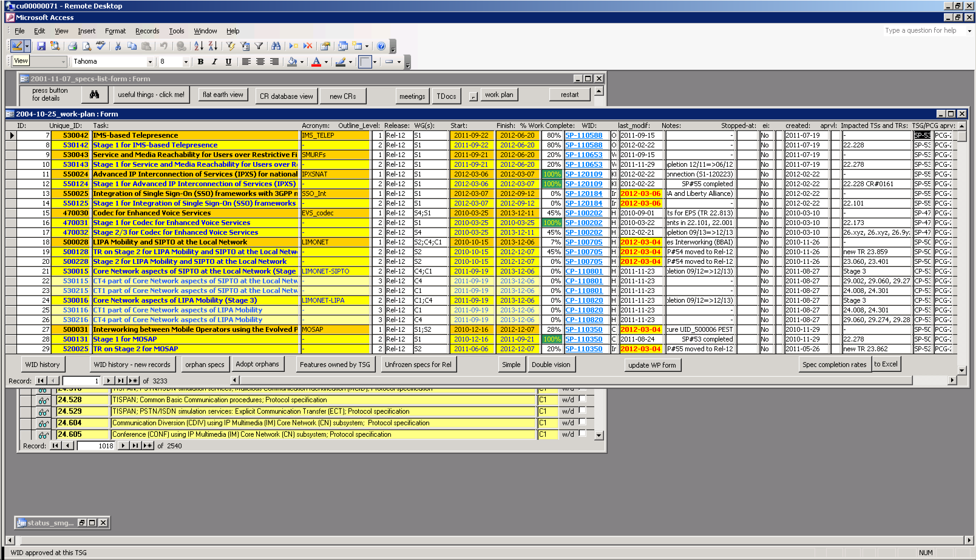Screen dimensions: 976x560
Task: Click glasses icon next to spec 24.528
Action: pos(43,400)
